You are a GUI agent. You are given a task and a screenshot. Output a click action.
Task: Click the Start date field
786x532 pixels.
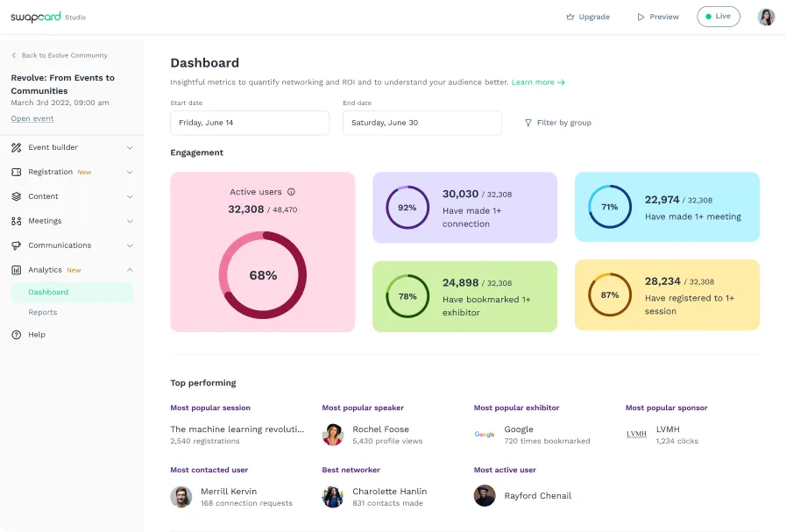pos(249,123)
